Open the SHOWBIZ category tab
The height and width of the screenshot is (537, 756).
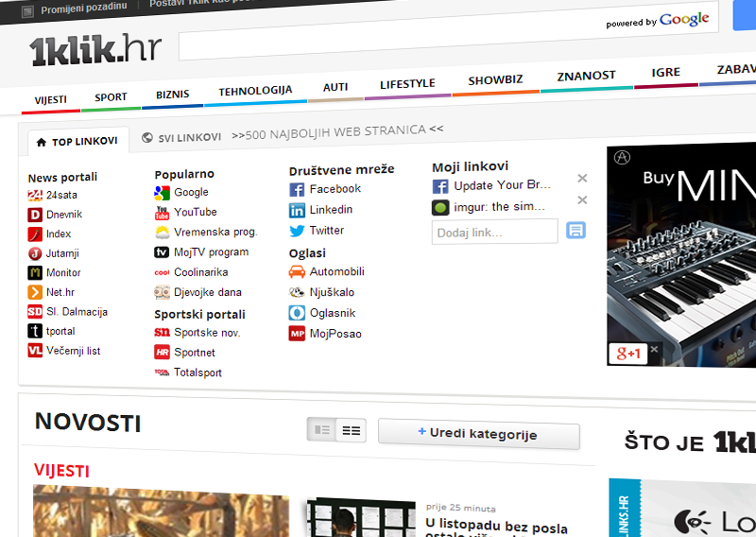coord(495,80)
